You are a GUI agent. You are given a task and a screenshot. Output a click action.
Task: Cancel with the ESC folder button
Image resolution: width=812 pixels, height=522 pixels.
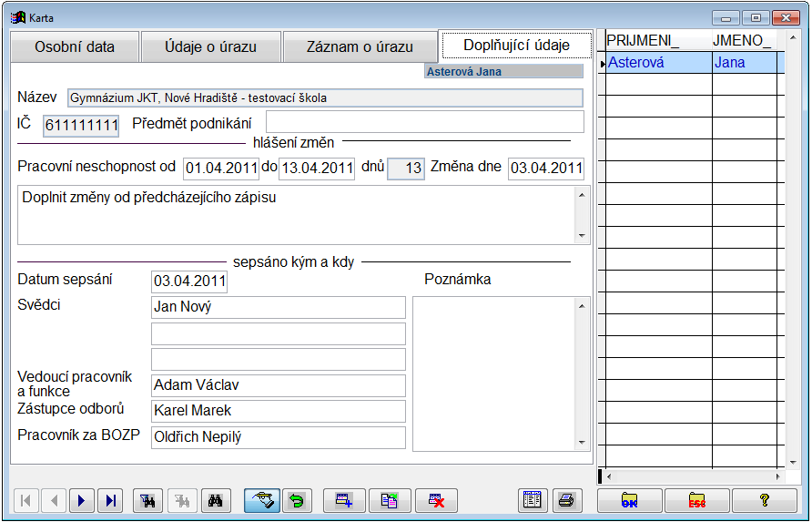click(696, 500)
